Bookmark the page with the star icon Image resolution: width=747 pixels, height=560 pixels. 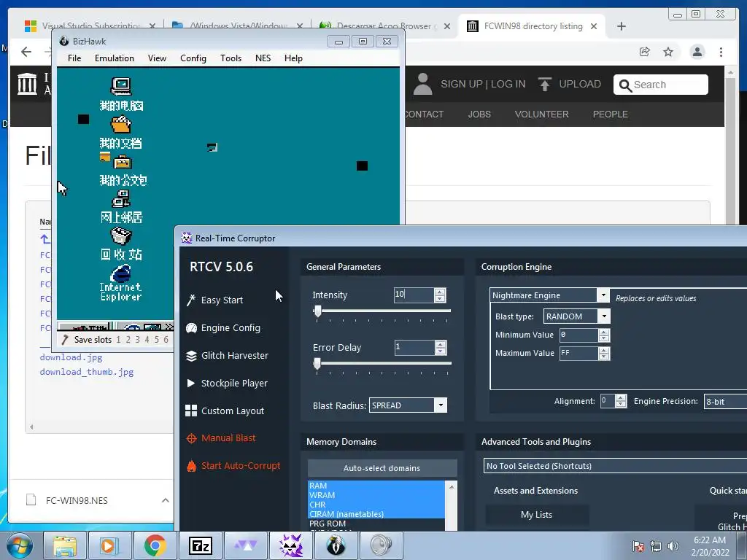coord(668,52)
